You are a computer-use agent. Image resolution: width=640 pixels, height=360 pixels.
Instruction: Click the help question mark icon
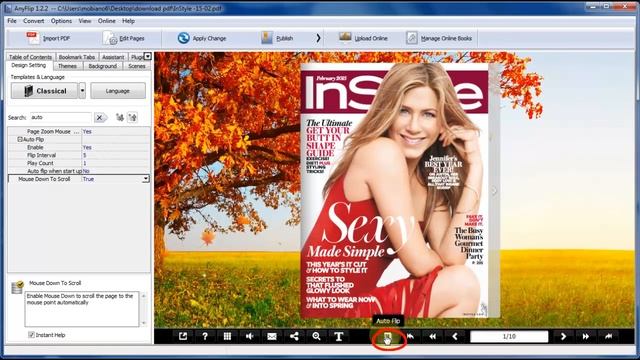coord(205,336)
